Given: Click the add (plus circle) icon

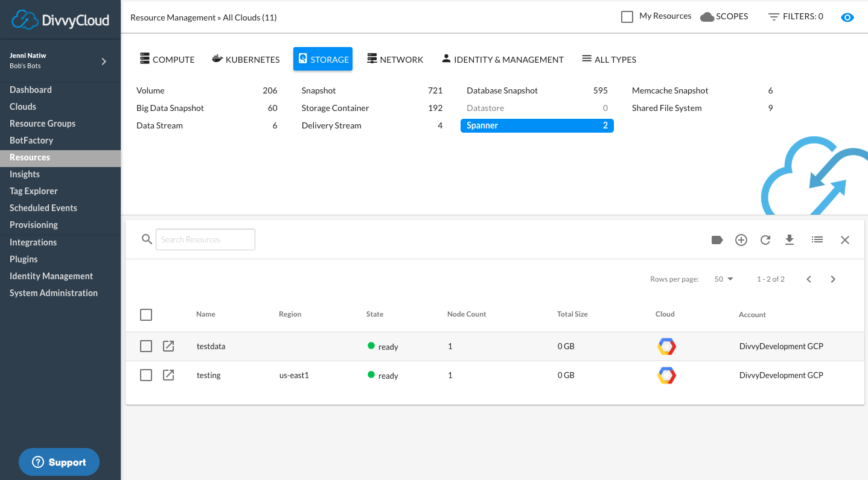Looking at the screenshot, I should click(x=741, y=240).
